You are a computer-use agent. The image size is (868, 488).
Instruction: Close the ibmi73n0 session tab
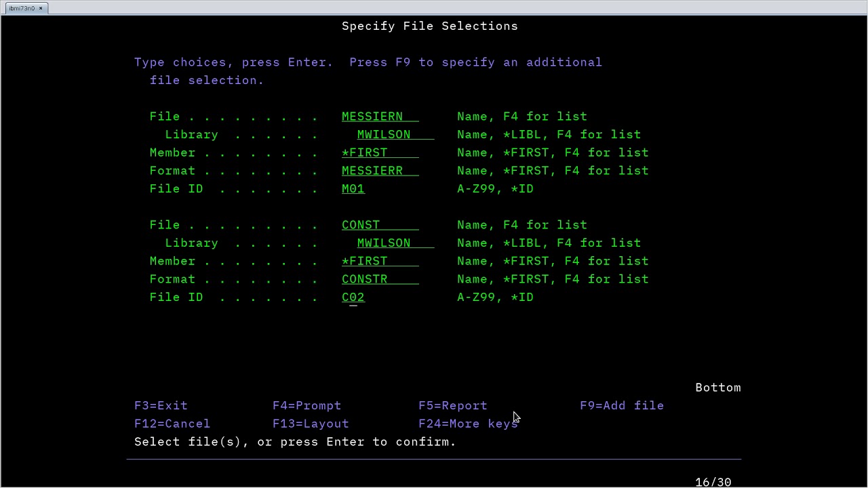point(41,8)
